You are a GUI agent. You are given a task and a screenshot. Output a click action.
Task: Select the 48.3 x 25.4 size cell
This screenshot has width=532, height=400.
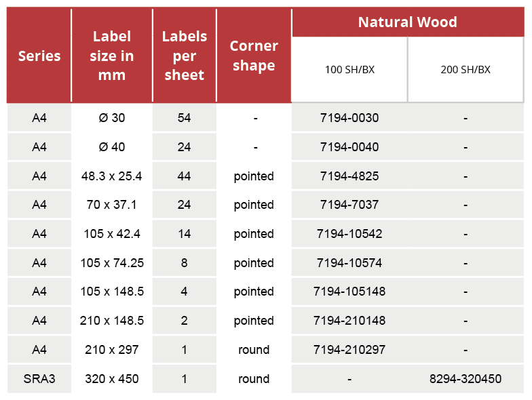[x=111, y=176]
